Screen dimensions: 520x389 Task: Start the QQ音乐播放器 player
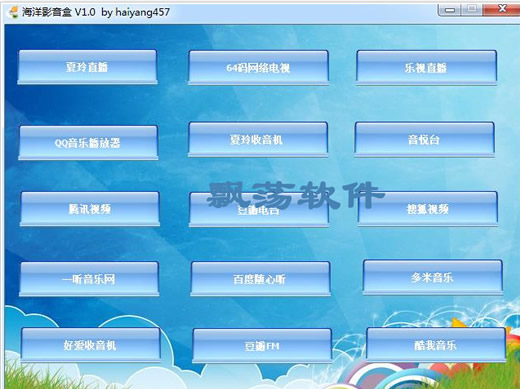88,143
